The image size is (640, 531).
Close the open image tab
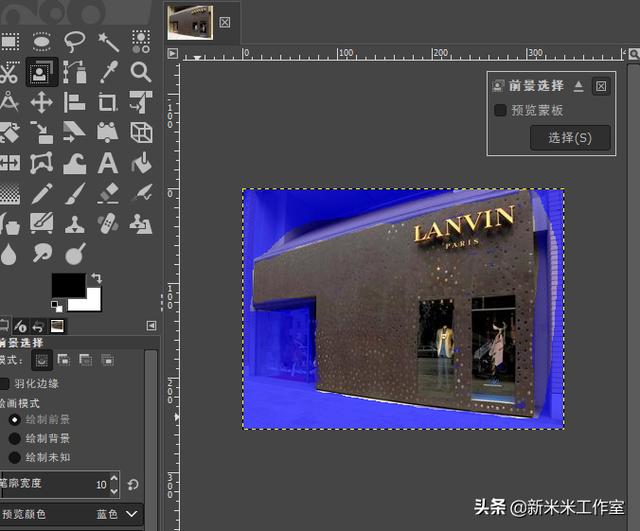coord(224,22)
